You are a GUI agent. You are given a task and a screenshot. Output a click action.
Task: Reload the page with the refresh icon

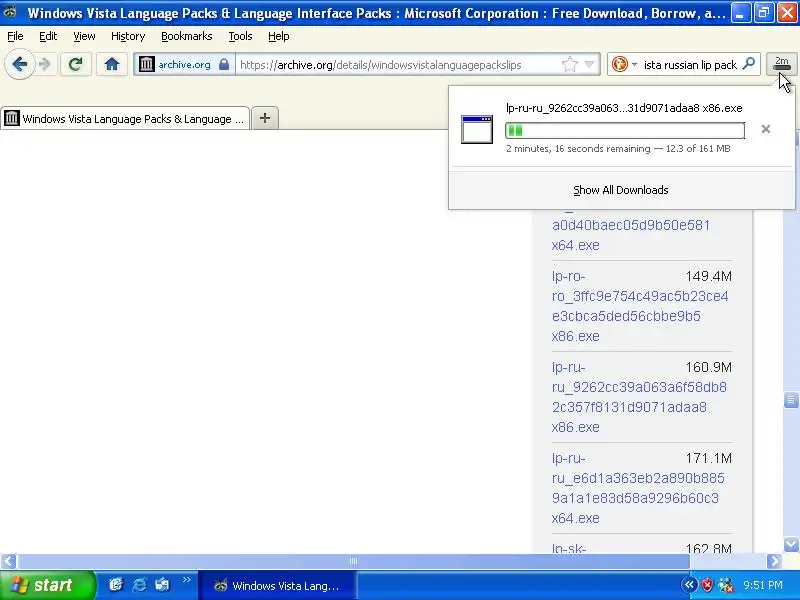click(76, 64)
